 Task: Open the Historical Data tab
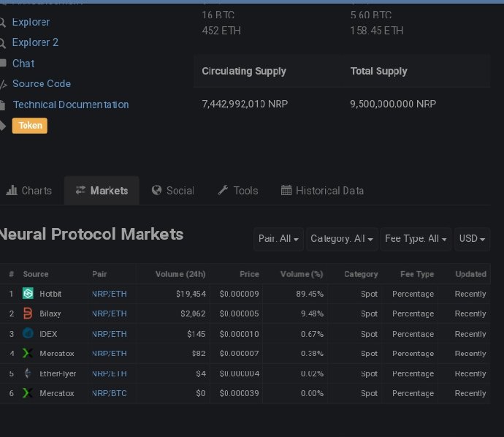tap(322, 191)
